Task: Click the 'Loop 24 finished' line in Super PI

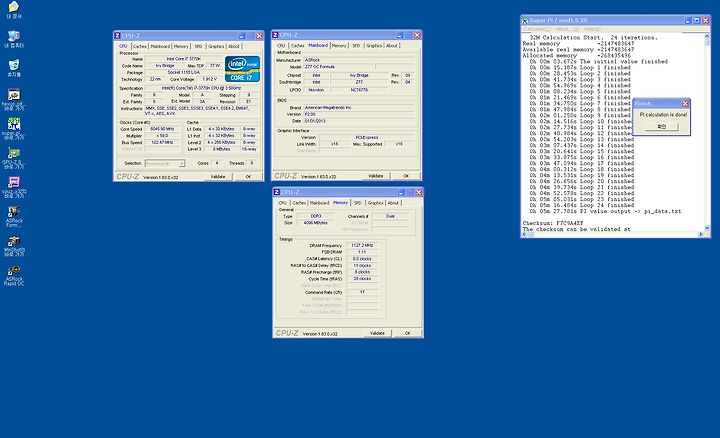Action: tap(582, 205)
